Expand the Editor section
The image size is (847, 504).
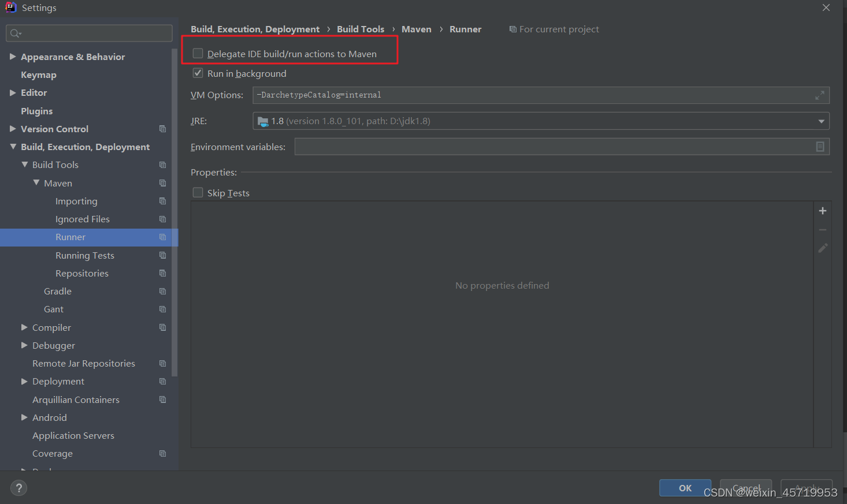point(13,92)
